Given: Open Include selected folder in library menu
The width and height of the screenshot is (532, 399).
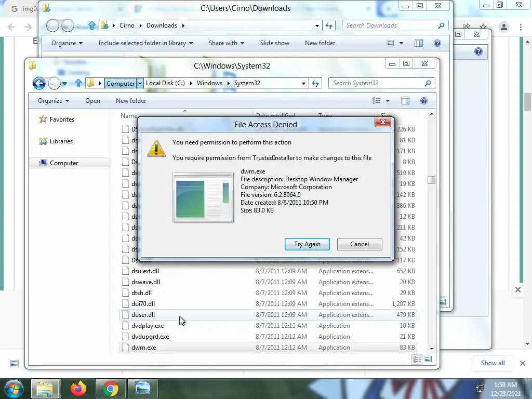Looking at the screenshot, I should tap(145, 43).
